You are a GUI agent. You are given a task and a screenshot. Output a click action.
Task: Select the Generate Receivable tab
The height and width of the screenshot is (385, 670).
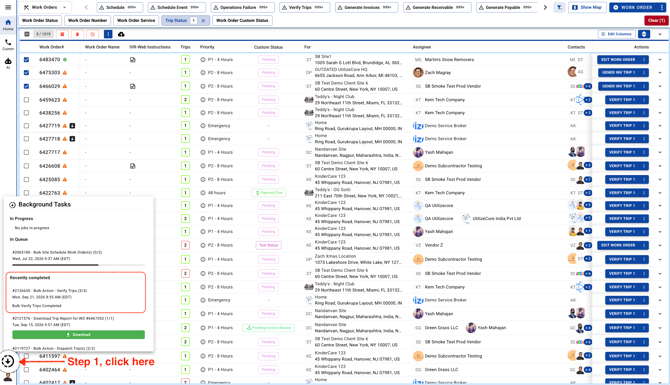437,7
